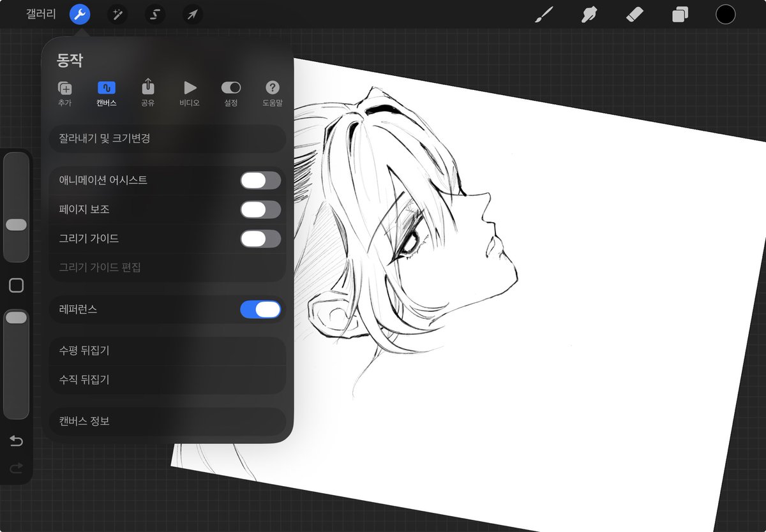
Task: Enable 애니메이션 어시스트 toggle
Action: [260, 181]
